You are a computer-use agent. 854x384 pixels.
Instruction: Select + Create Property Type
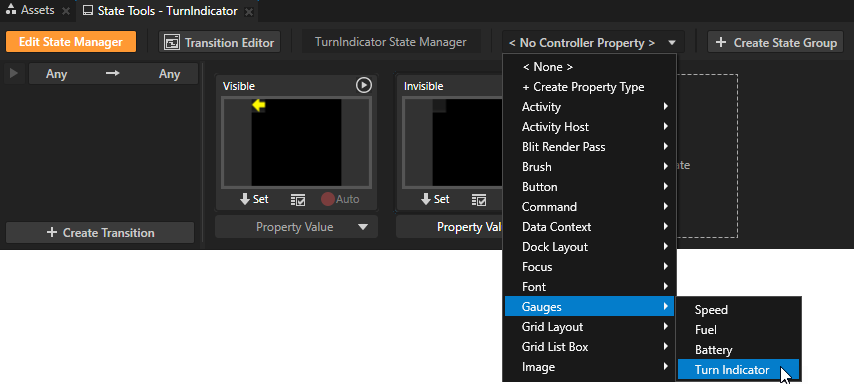tap(589, 87)
